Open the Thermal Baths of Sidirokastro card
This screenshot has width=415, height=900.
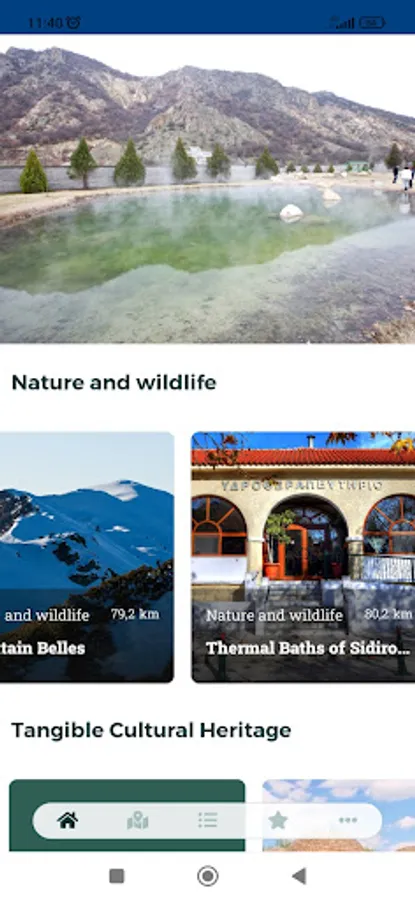(303, 557)
